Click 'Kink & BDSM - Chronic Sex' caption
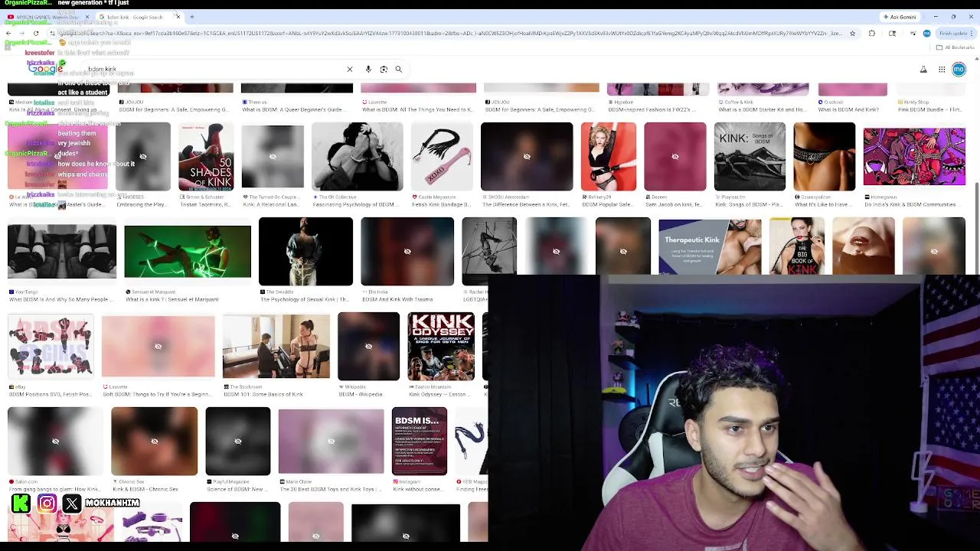This screenshot has width=980, height=551. 145,490
